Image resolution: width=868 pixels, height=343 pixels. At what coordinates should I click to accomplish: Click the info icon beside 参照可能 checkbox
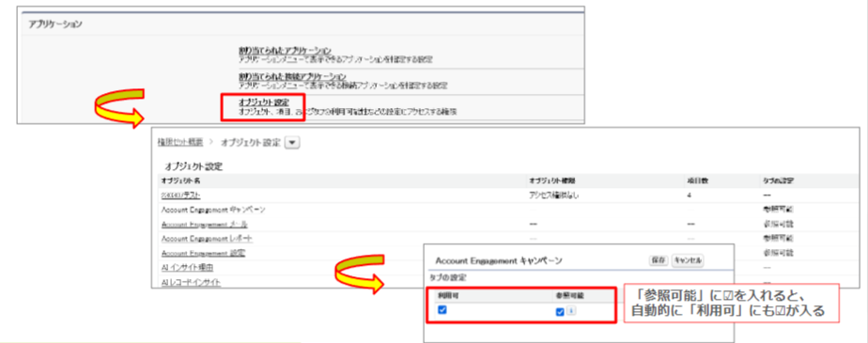point(570,311)
